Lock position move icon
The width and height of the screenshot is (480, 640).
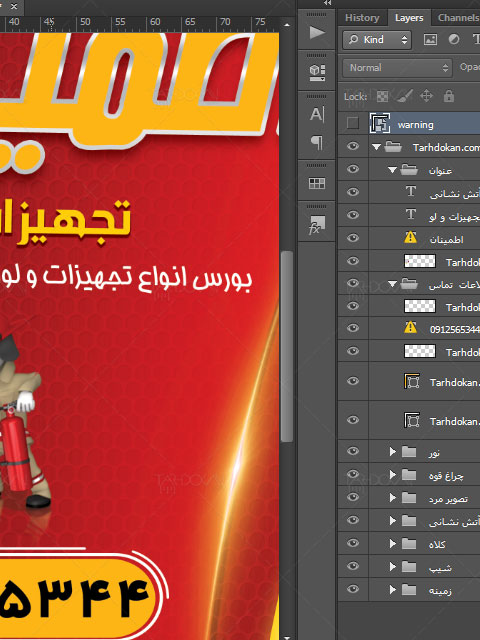pyautogui.click(x=426, y=96)
